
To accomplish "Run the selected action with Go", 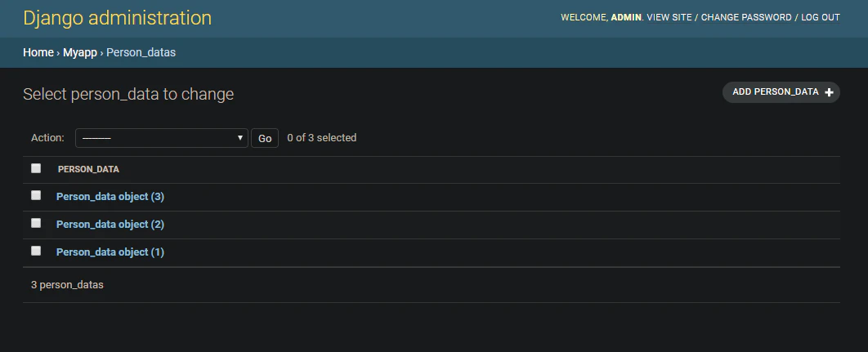I will (x=265, y=138).
